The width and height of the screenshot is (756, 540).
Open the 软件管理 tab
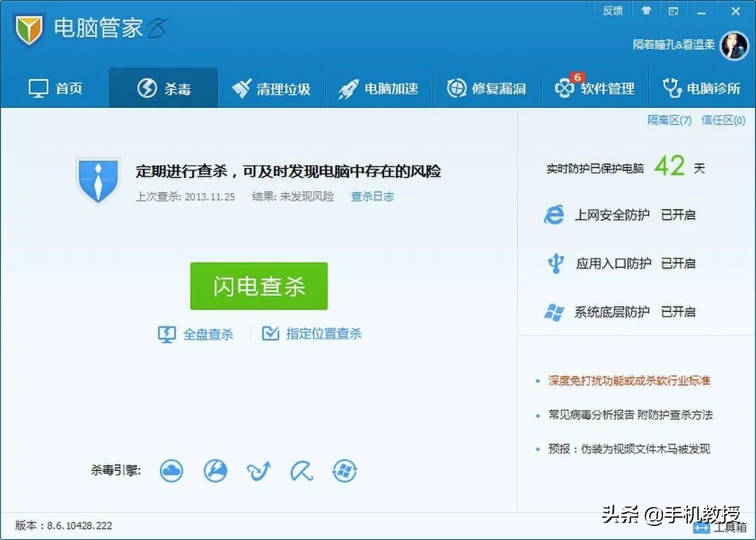click(595, 88)
